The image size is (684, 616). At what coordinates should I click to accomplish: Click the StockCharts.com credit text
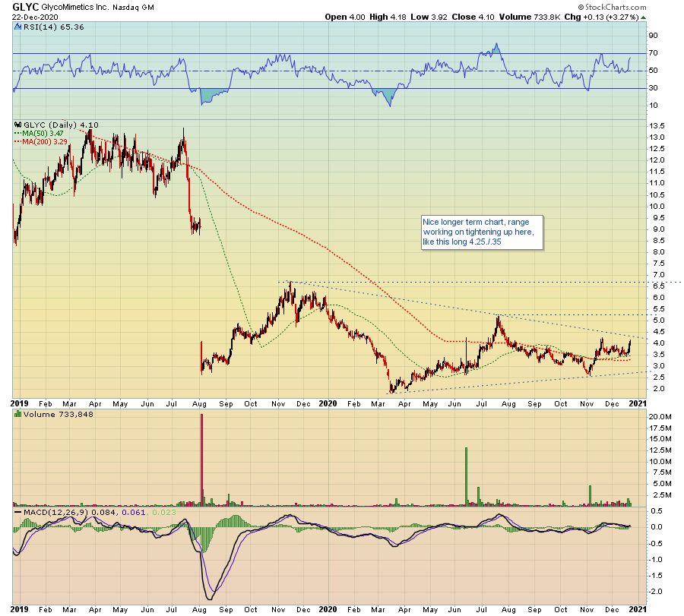[x=613, y=7]
